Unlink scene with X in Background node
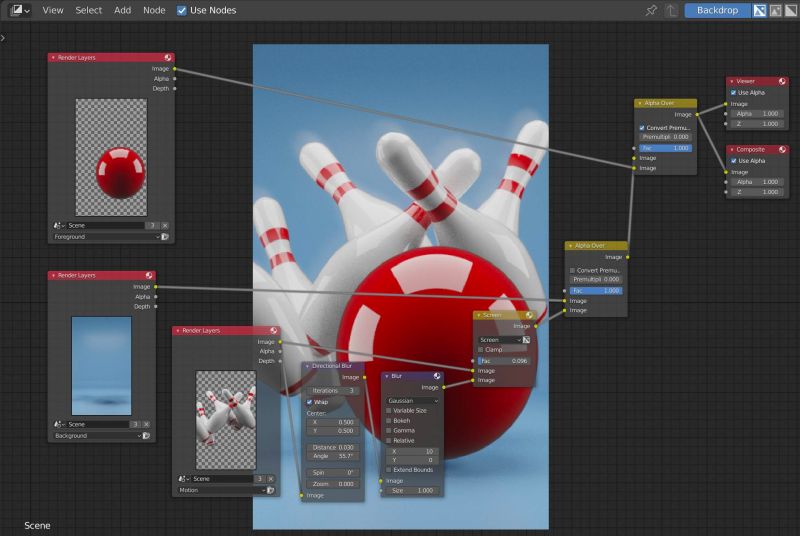 coord(146,424)
